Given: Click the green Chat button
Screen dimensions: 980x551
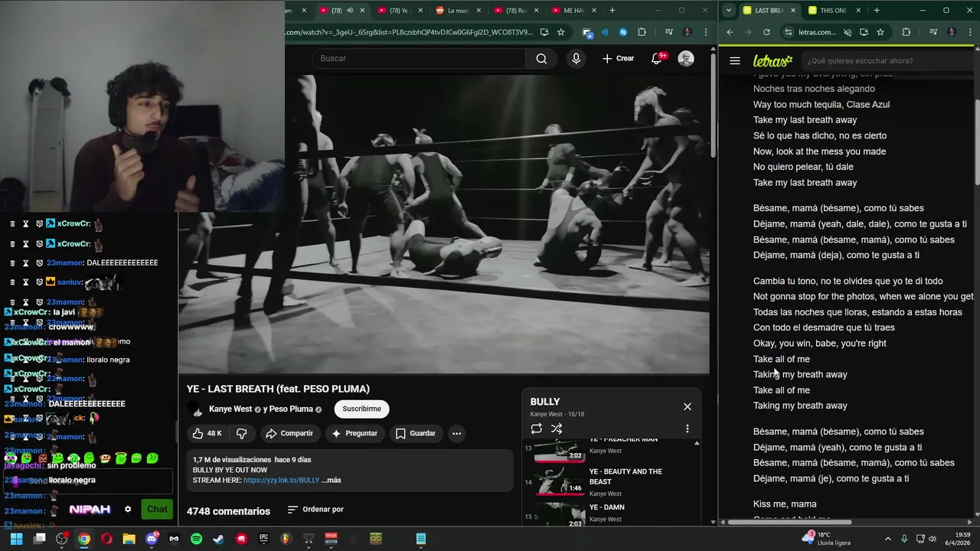Looking at the screenshot, I should pyautogui.click(x=157, y=509).
